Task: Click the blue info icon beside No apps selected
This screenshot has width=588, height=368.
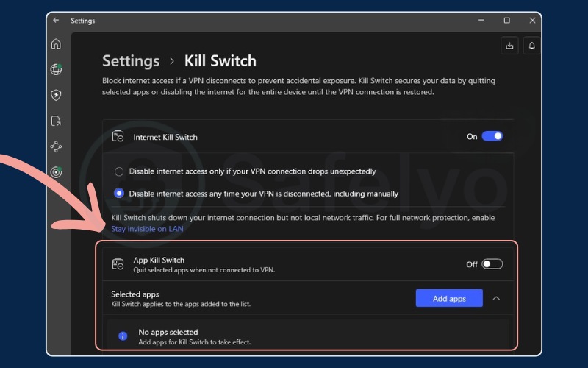Action: [x=123, y=336]
